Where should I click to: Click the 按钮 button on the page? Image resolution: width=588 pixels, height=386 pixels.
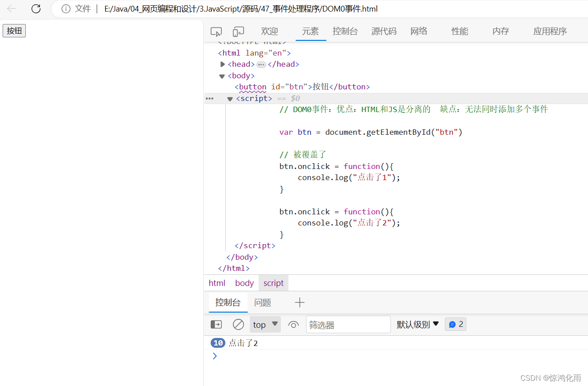(x=14, y=31)
